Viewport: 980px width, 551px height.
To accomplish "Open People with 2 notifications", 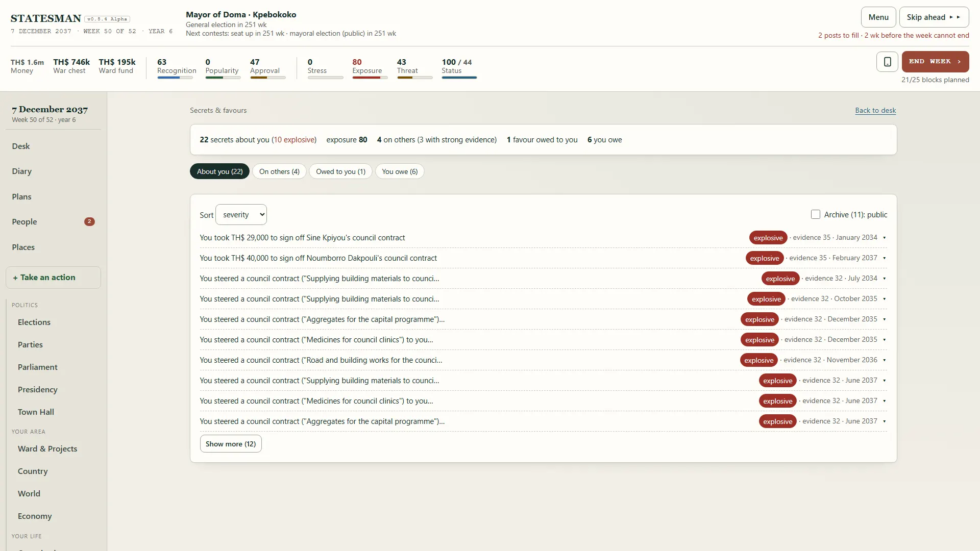I will pos(53,222).
